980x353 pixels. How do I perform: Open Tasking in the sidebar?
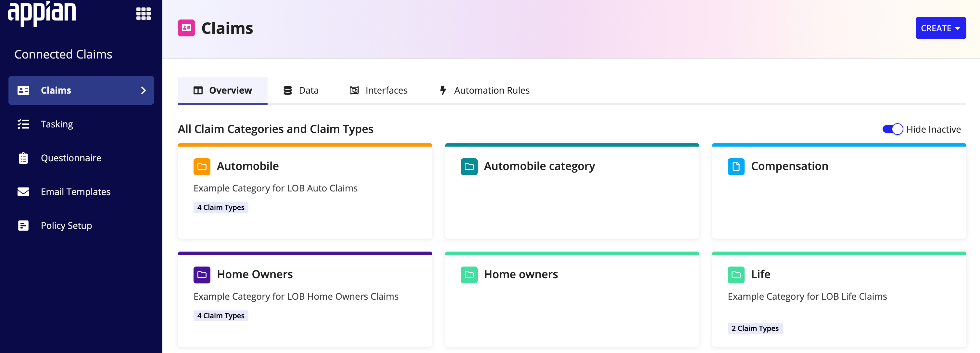point(81,124)
